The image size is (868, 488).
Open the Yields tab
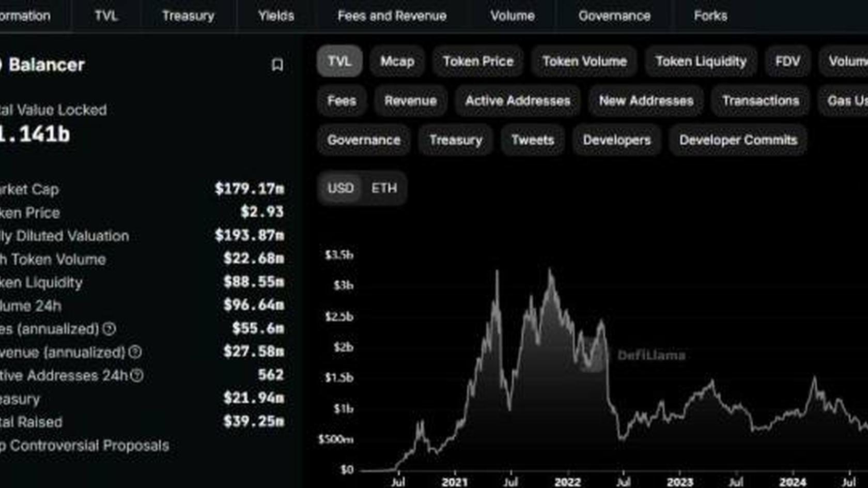click(276, 16)
